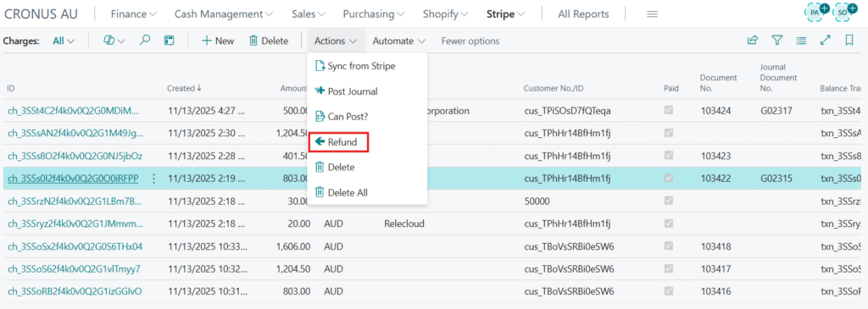This screenshot has height=309, width=868.
Task: Open the Charges All view dropdown
Action: 64,41
